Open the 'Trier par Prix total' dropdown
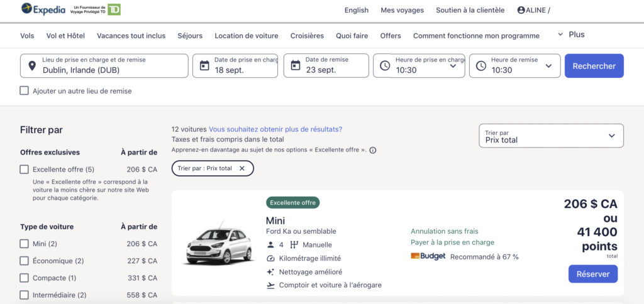644x304 pixels. [551, 136]
